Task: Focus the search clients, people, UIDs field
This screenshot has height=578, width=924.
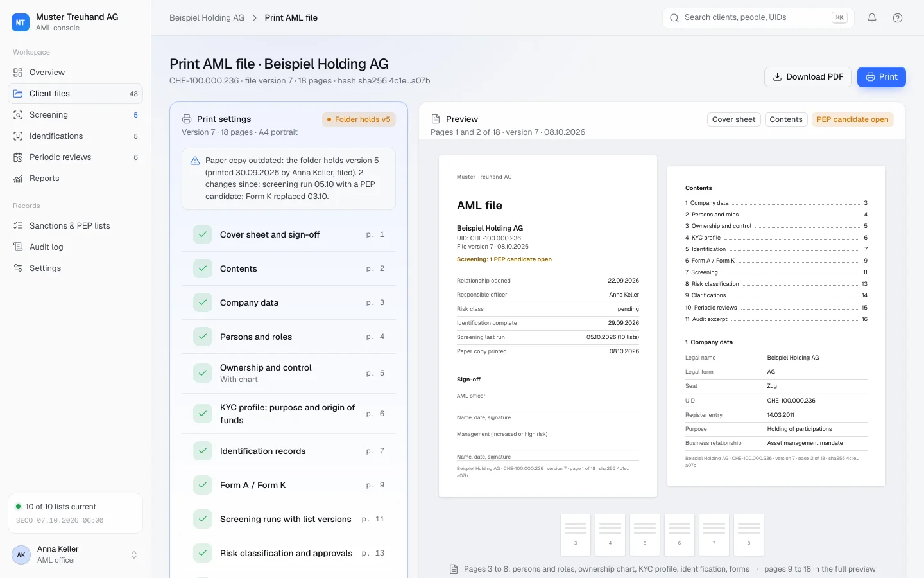Action: click(x=758, y=18)
